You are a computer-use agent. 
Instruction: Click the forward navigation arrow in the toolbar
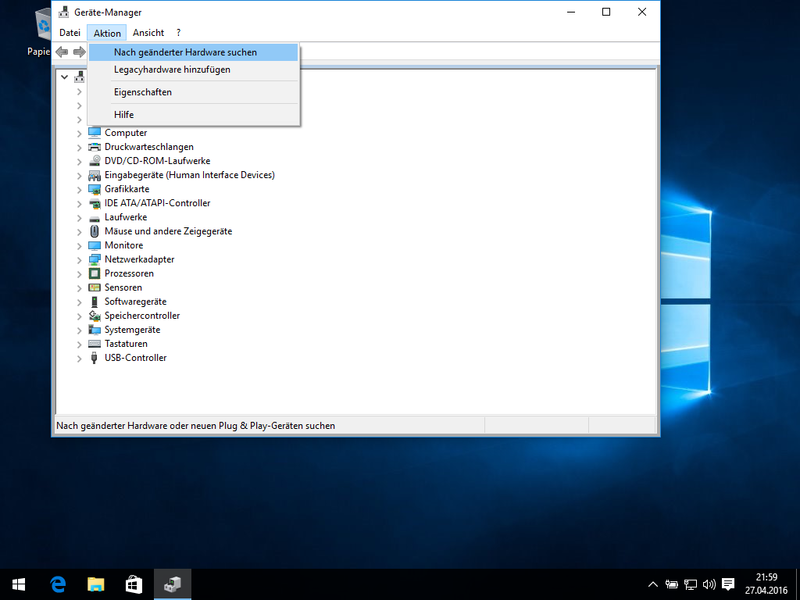[x=77, y=51]
